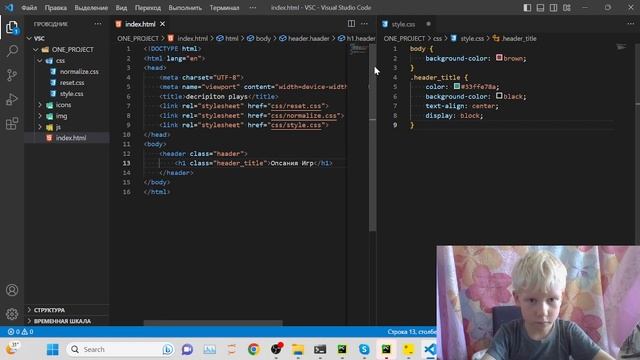Follow the css/style.css link

coord(296,125)
